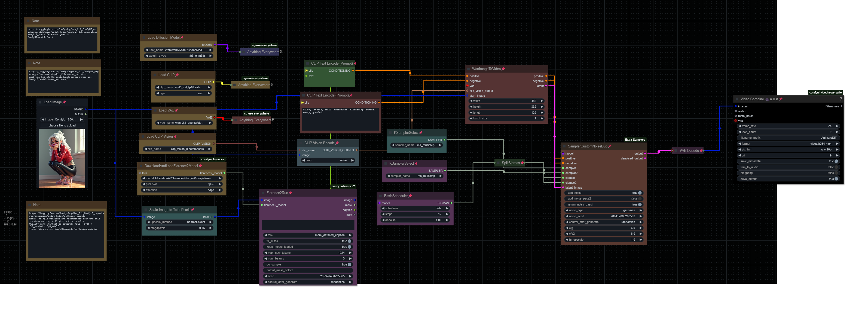Click the pin icon on Load Image node
This screenshot has height=317, width=868.
(64, 102)
